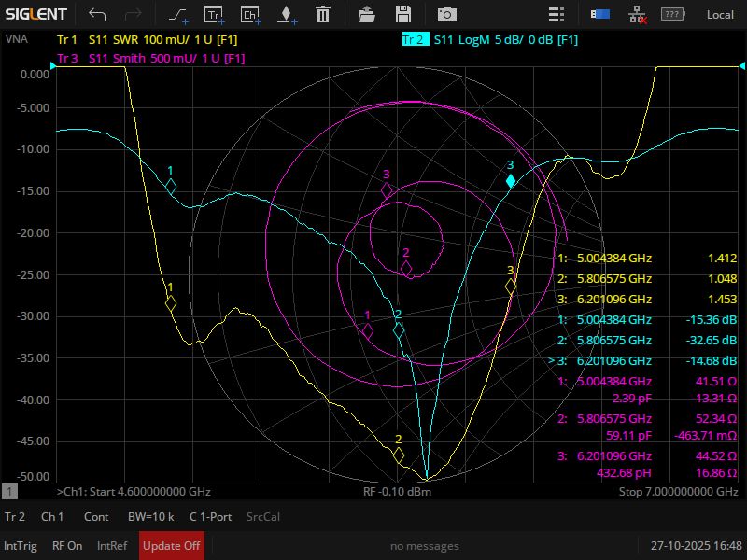Click the Local mode button
Image resolution: width=747 pixels, height=560 pixels.
tap(720, 14)
